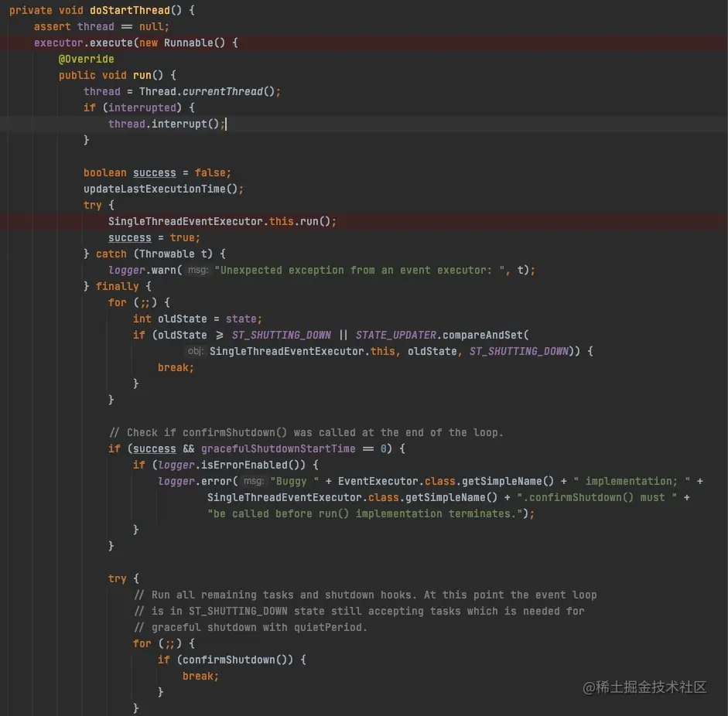Click the catch (Throwable t) keyword
The image size is (728, 716).
[111, 254]
